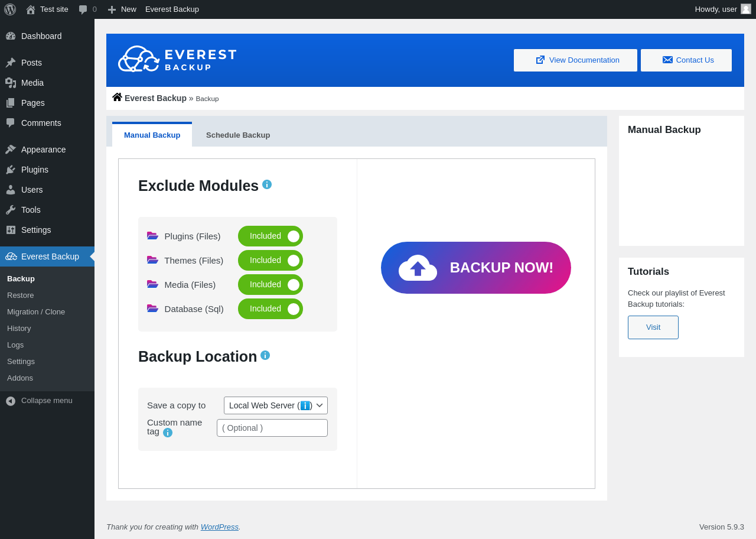This screenshot has height=539, width=756.
Task: Open the comments bubble icon in admin bar
Action: point(83,9)
